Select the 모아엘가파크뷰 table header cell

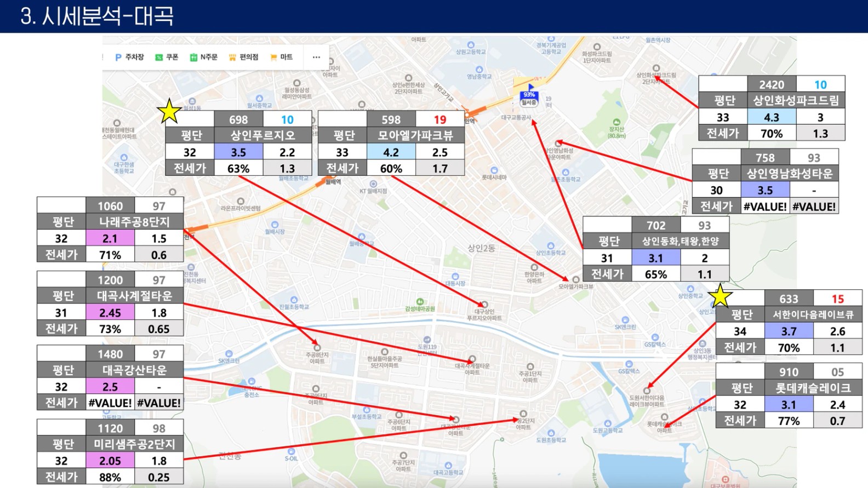coord(415,135)
